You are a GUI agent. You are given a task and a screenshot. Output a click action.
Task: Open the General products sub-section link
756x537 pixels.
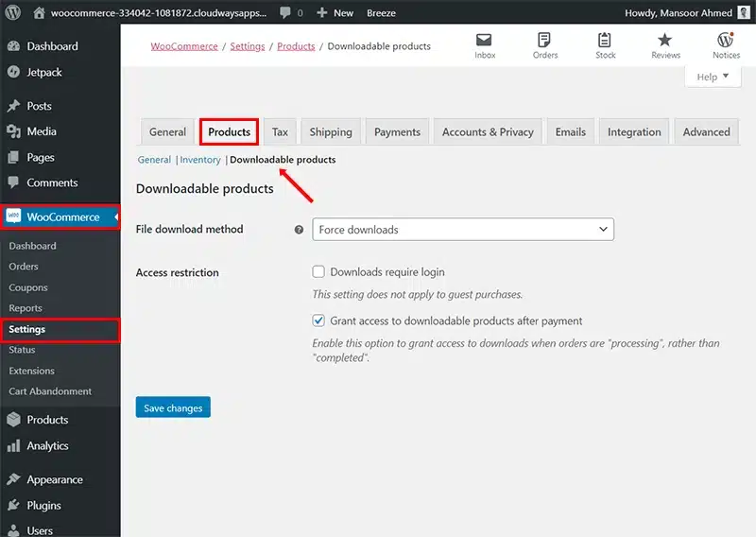[154, 160]
